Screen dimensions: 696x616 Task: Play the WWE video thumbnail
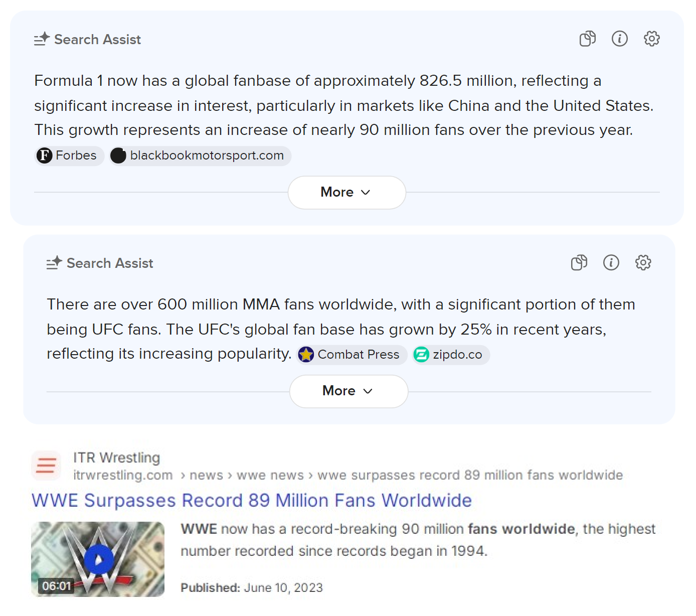pyautogui.click(x=98, y=559)
